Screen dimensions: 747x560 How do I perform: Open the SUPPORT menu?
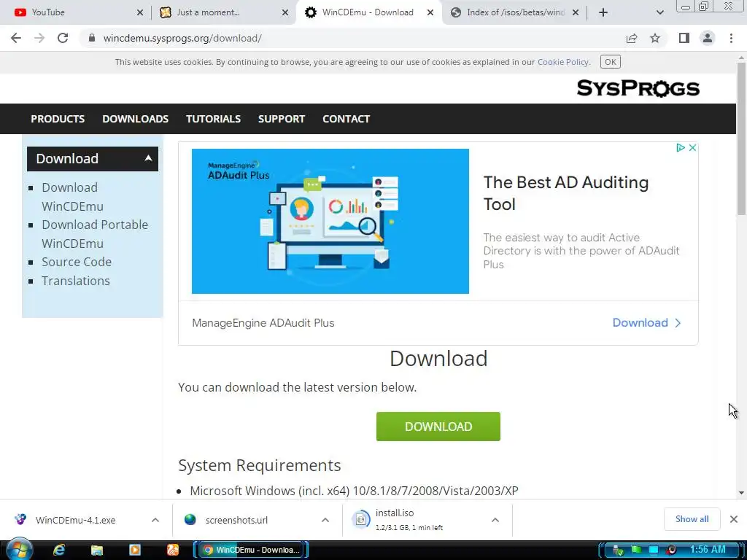pyautogui.click(x=281, y=119)
